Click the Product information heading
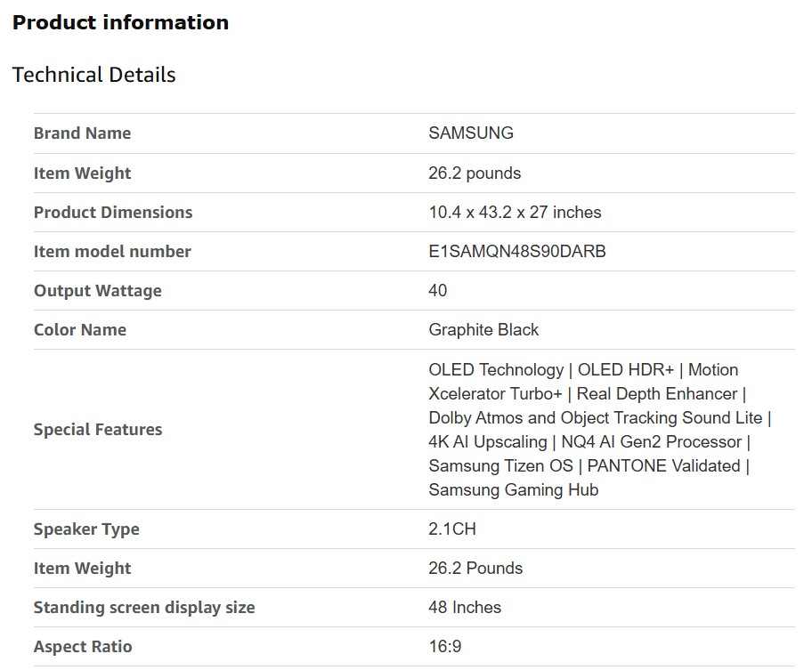This screenshot has height=670, width=812. pyautogui.click(x=120, y=23)
